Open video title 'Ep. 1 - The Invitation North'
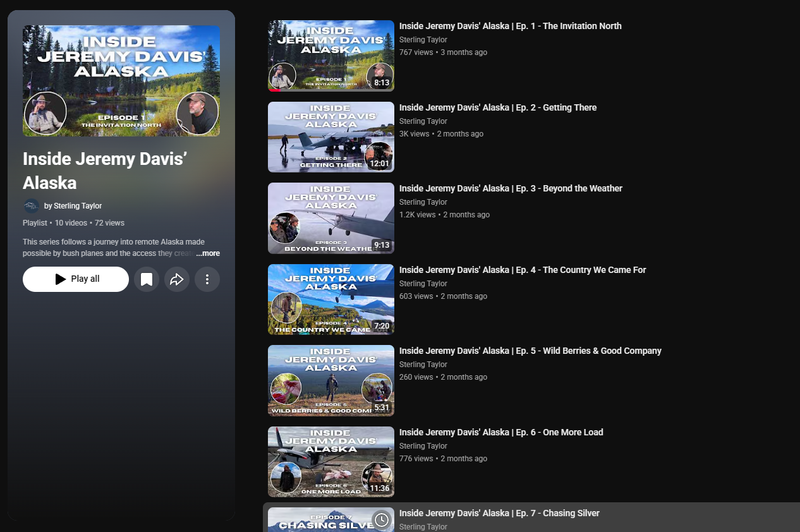This screenshot has height=532, width=800. pos(511,26)
